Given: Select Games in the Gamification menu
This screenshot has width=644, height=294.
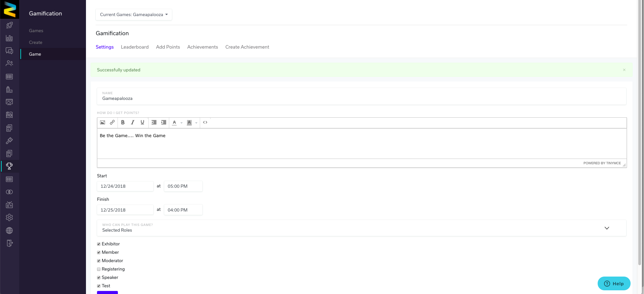Looking at the screenshot, I should pyautogui.click(x=36, y=31).
